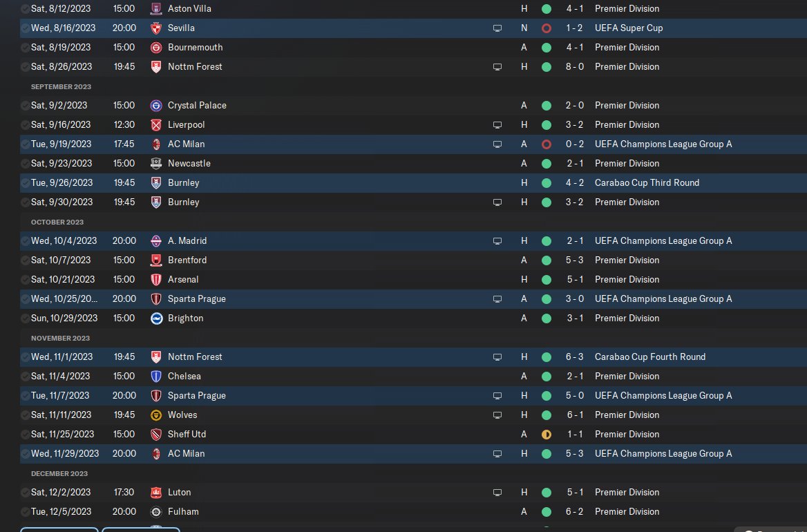807x532 pixels.
Task: Click the Brighton club badge icon
Action: click(156, 319)
